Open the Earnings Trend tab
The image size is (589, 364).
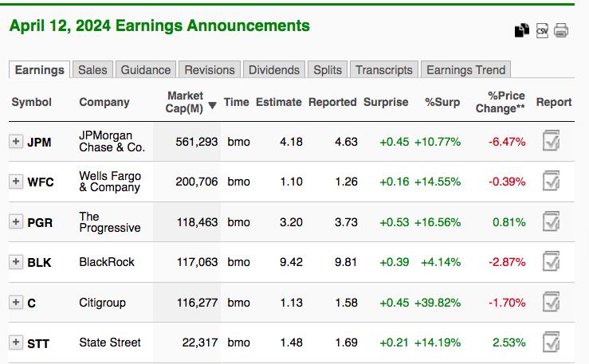click(x=466, y=70)
